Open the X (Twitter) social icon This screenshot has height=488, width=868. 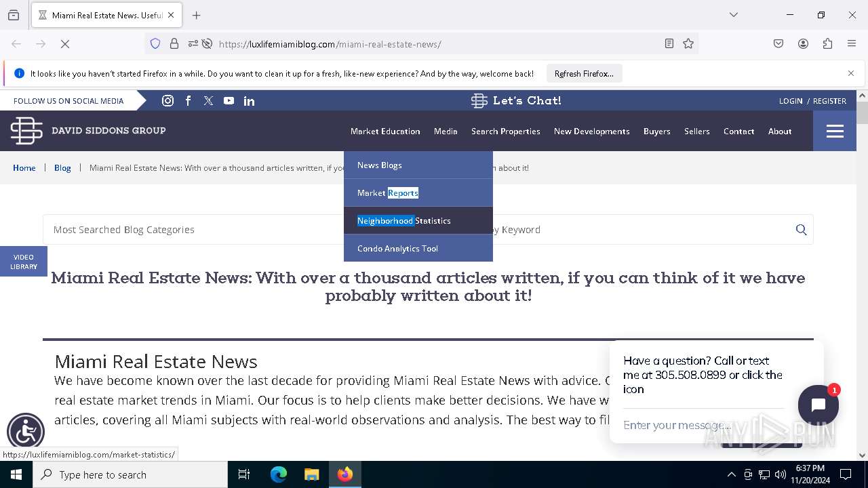(208, 100)
